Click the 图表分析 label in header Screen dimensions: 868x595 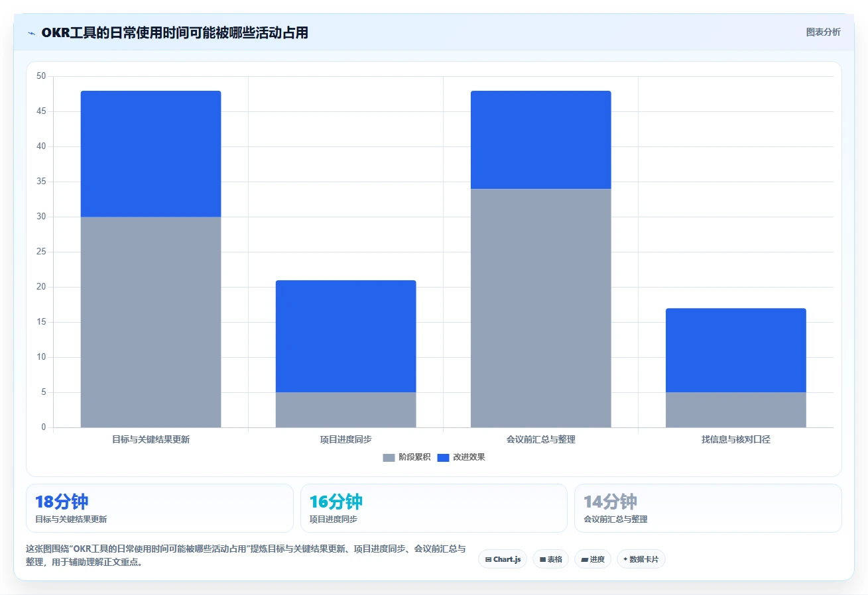[823, 32]
